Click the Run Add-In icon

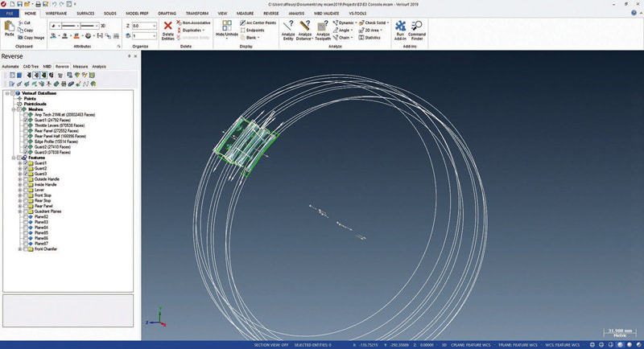(x=400, y=27)
